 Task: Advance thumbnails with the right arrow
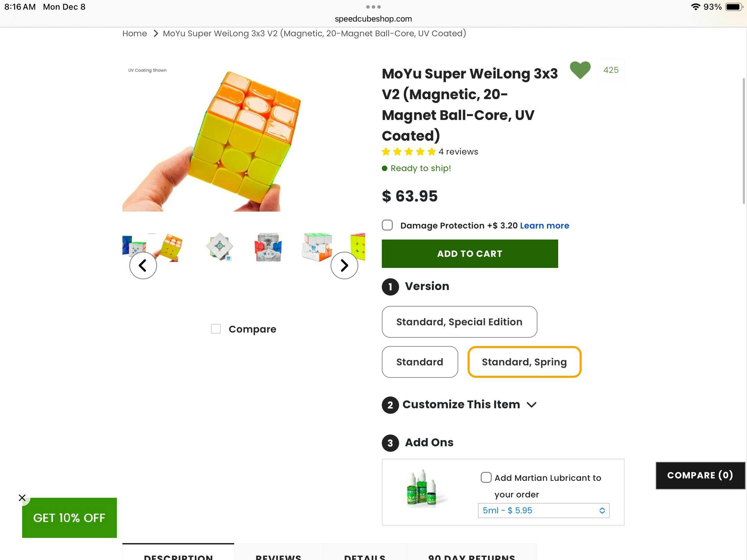[344, 265]
